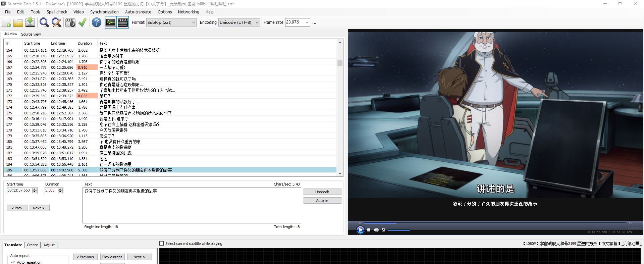The image size is (644, 264).
Task: Increase Start time with the up stepper
Action: coord(35,189)
